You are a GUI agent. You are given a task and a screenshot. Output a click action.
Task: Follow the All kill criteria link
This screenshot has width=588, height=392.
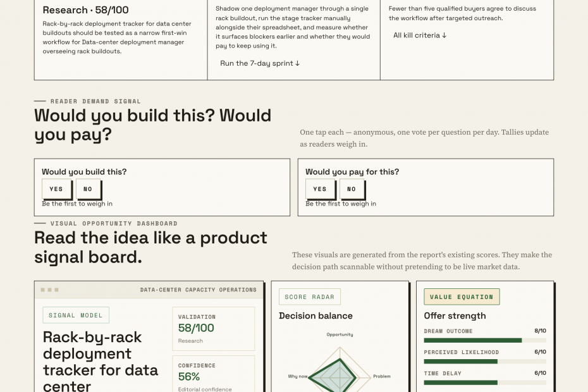tap(420, 35)
